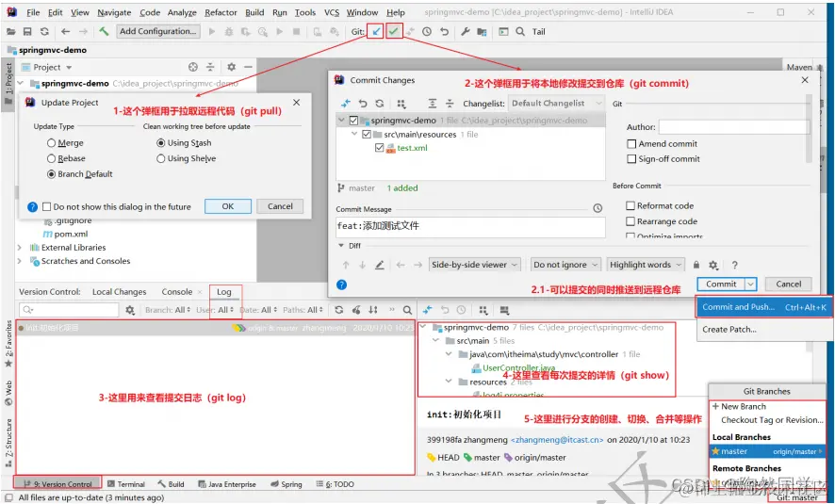Click Expand All icon in Commit Changes dialog
835x504 pixels.
click(x=433, y=104)
